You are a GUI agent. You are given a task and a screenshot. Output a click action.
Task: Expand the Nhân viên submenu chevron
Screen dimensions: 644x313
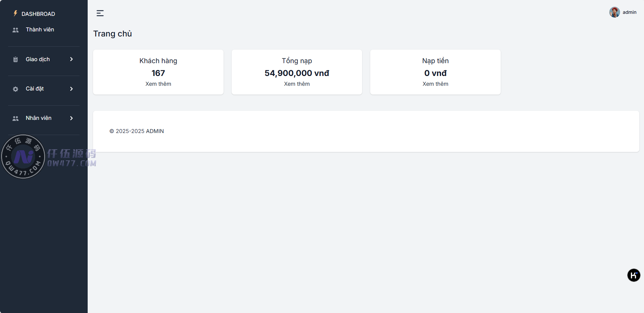71,118
